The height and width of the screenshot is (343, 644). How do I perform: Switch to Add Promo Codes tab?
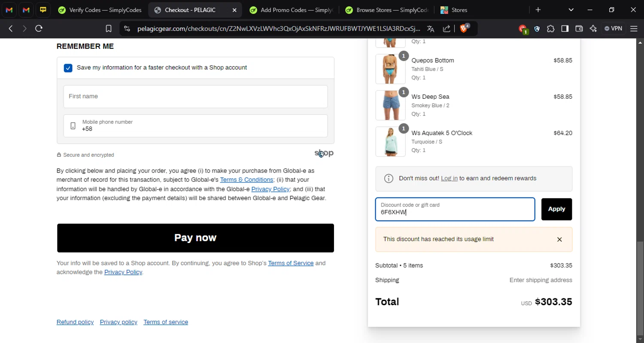[291, 10]
